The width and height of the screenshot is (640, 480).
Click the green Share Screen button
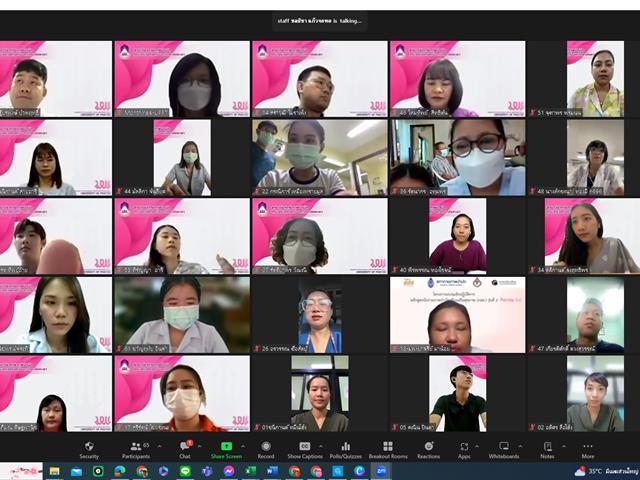pos(226,449)
